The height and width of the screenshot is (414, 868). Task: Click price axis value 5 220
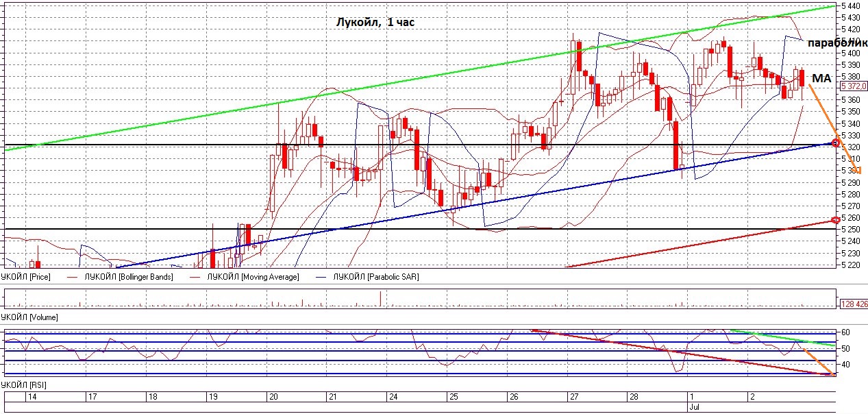851,265
